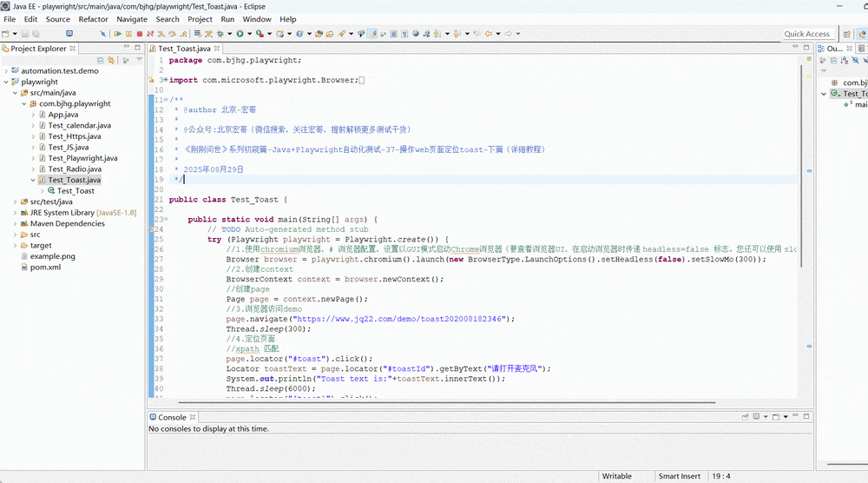Screen dimensions: 868x483
Task: Click the Run Last Tool external tools icon
Action: 259,33
